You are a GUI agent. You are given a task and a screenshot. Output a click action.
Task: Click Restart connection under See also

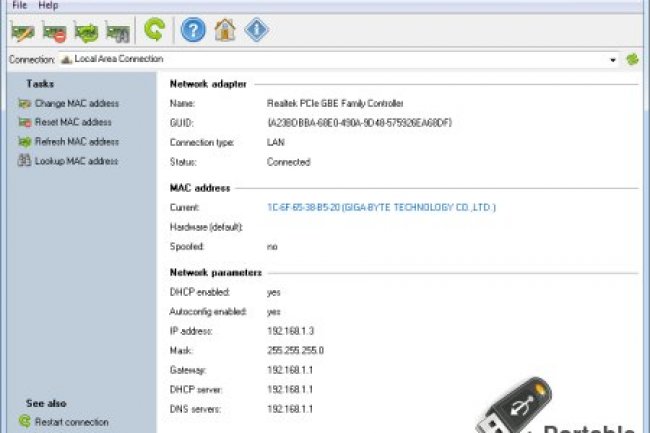[x=71, y=422]
